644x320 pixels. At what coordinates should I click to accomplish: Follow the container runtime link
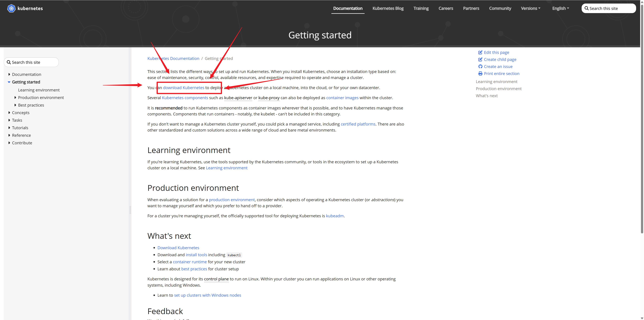[x=190, y=262]
